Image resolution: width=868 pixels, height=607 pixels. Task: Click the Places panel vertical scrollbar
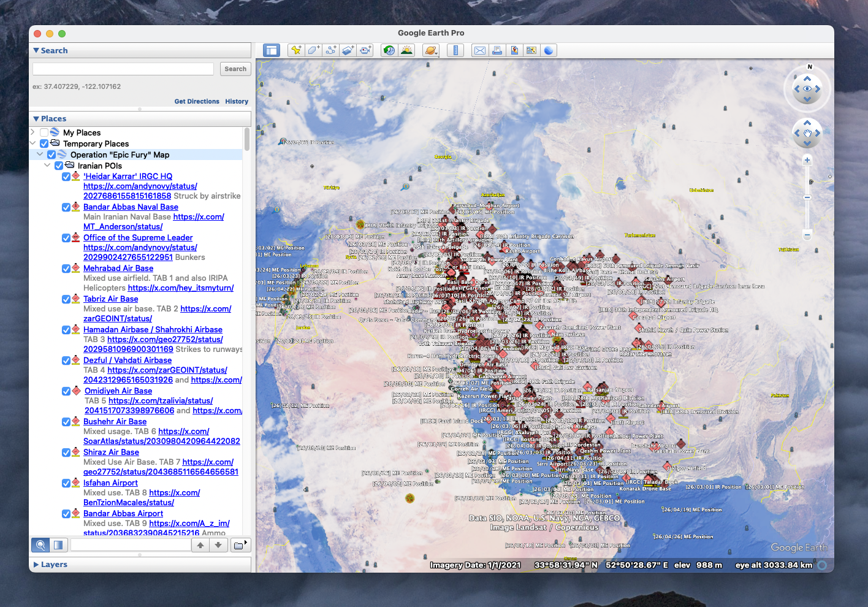(247, 139)
